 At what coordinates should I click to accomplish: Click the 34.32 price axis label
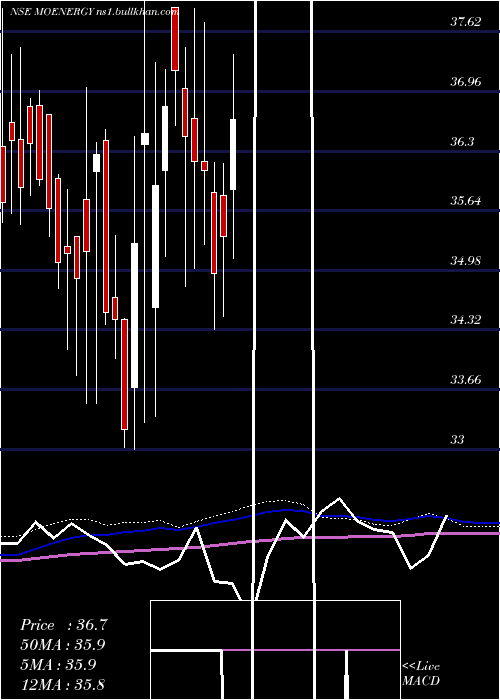(466, 320)
